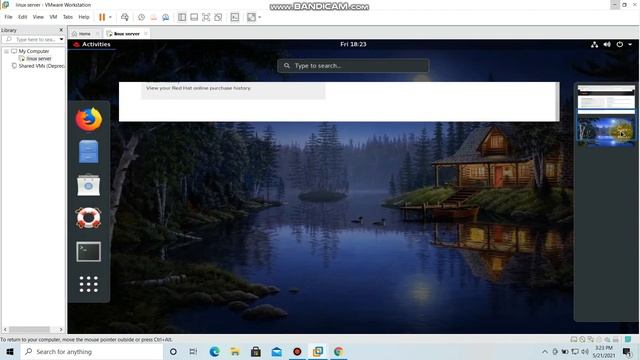Select My Computer in the library

[33, 51]
